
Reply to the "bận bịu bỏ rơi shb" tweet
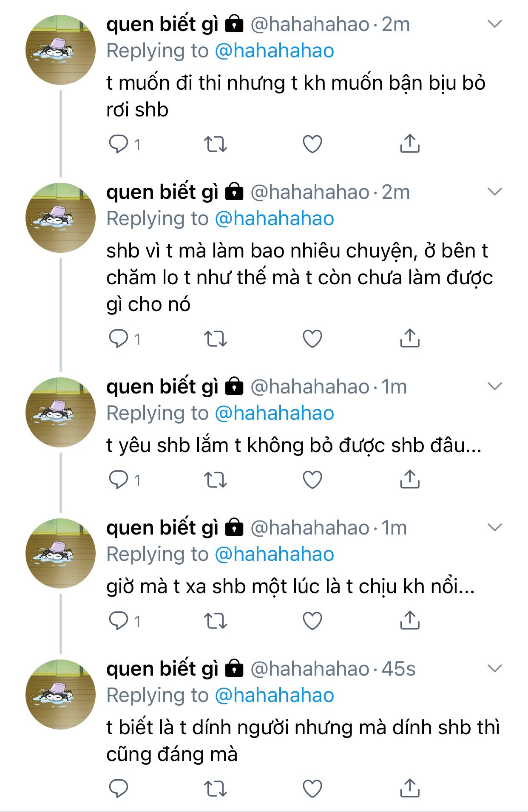point(119,144)
